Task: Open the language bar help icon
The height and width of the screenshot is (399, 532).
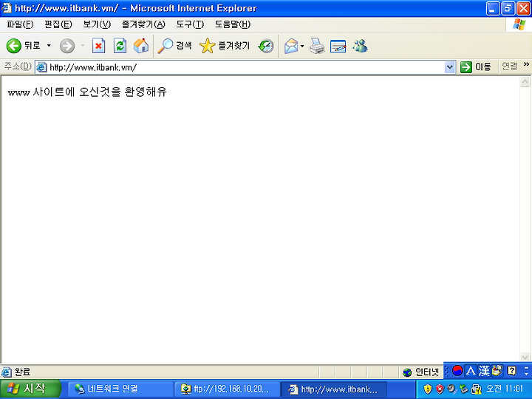Action: (511, 371)
